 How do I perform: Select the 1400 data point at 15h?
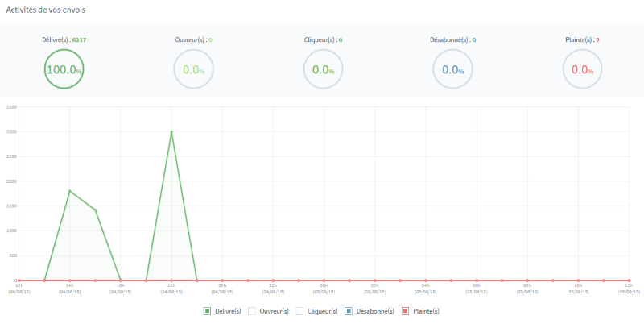tap(95, 210)
